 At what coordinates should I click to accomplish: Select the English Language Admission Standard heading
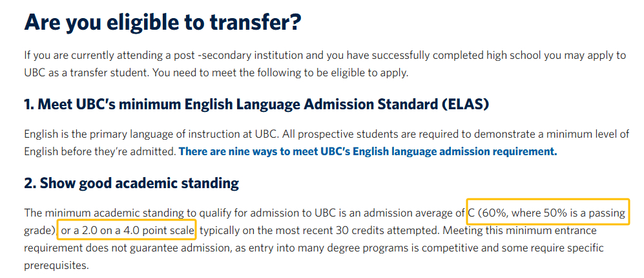(256, 104)
